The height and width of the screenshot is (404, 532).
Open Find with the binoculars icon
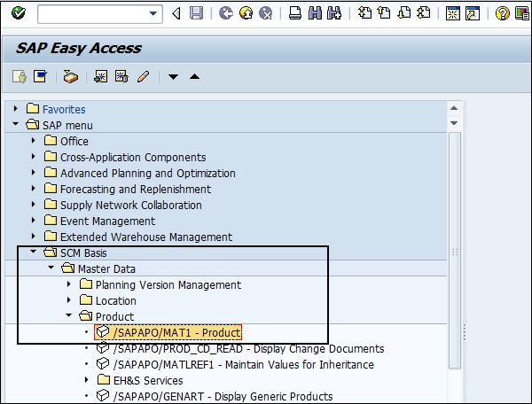(314, 13)
